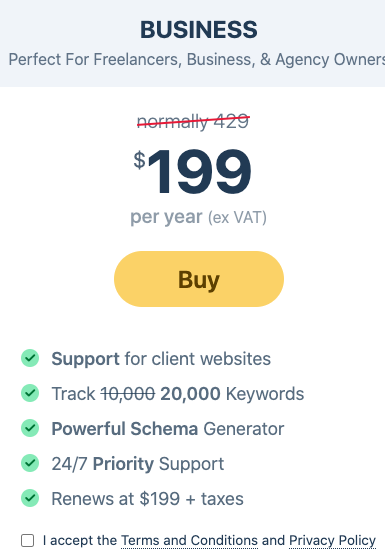Click the 'Renews at $199 + taxes' text
385x557 pixels.
coord(148,498)
